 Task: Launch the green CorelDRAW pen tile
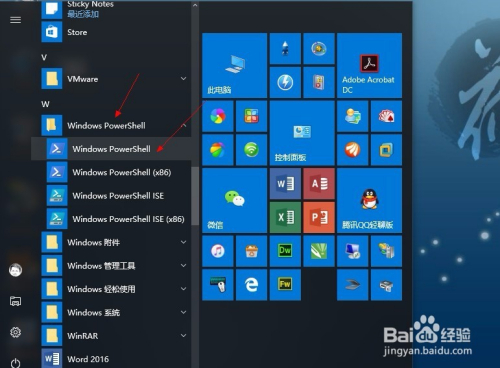[319, 251]
